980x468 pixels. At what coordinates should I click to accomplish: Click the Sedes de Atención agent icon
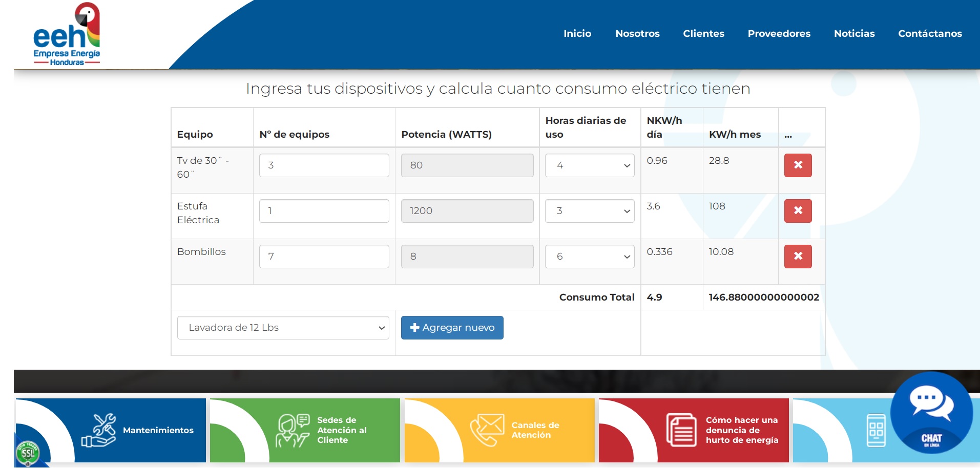pos(293,431)
